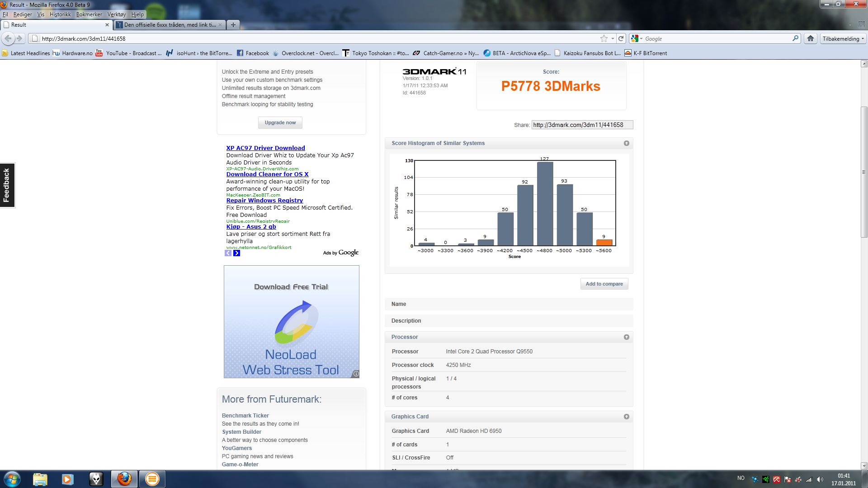Click the tallest ~4800 histogram bar
The width and height of the screenshot is (868, 488).
(545, 203)
